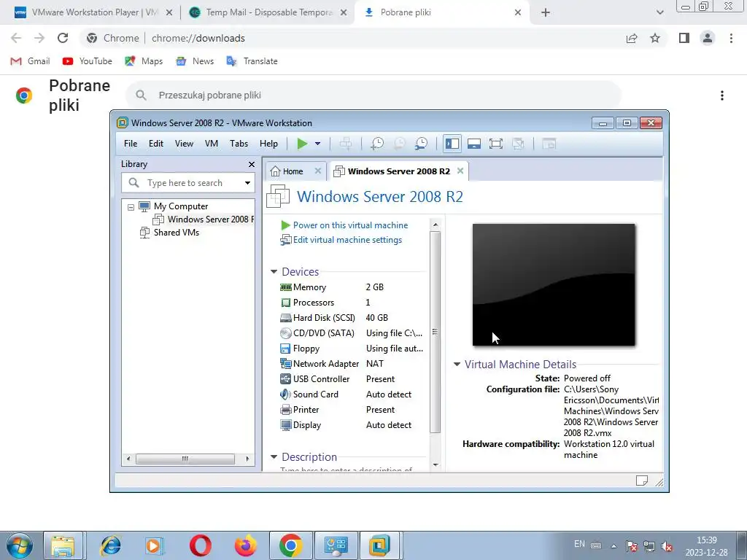The height and width of the screenshot is (560, 747).
Task: Click Power on this virtual machine link
Action: (350, 225)
